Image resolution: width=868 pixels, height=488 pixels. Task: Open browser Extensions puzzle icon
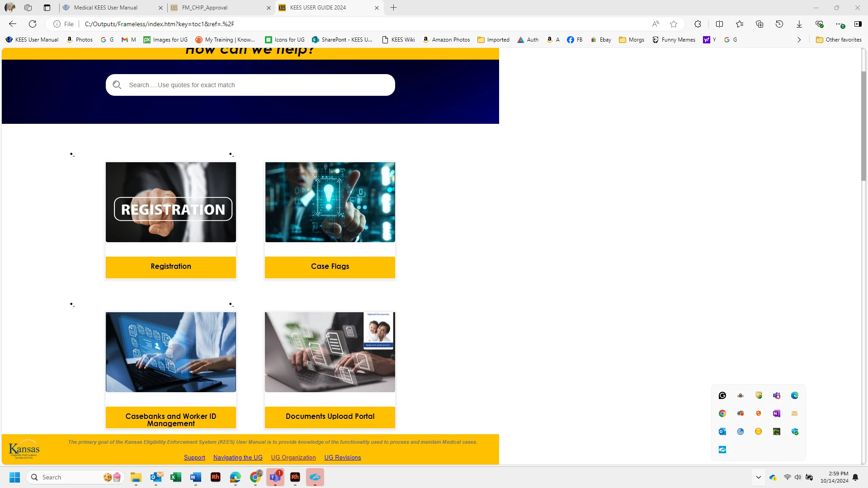click(698, 24)
